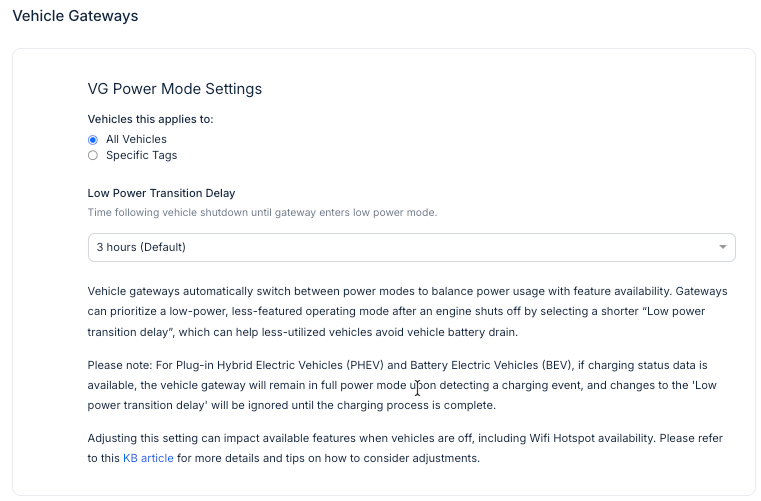Click the "Vehicles this applies to:" label

[151, 119]
